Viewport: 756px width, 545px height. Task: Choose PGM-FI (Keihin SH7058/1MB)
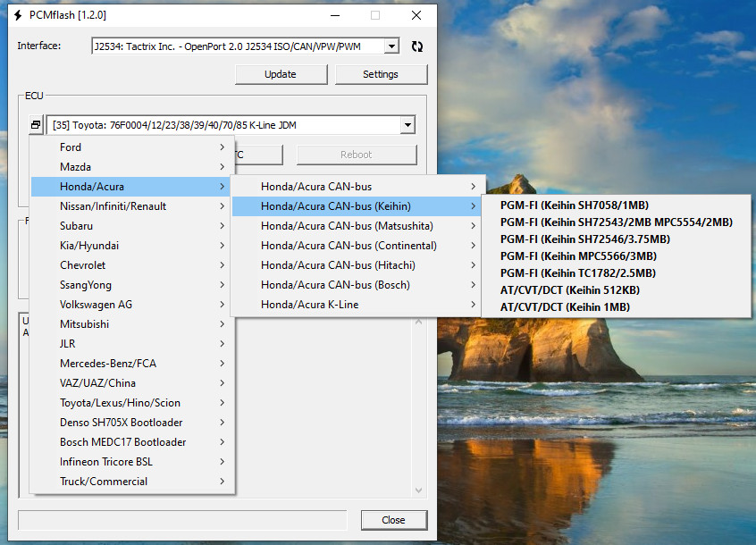(x=617, y=205)
